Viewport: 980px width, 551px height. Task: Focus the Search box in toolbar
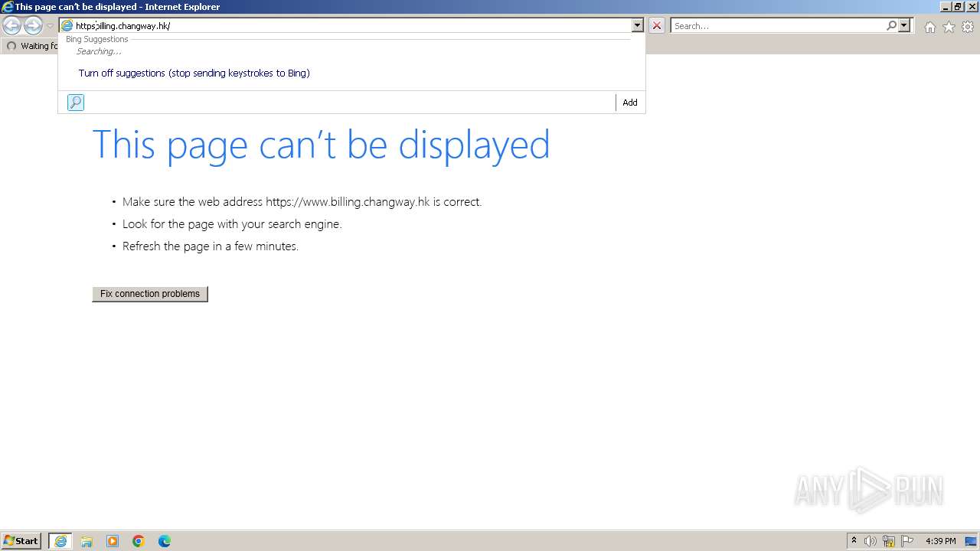778,26
